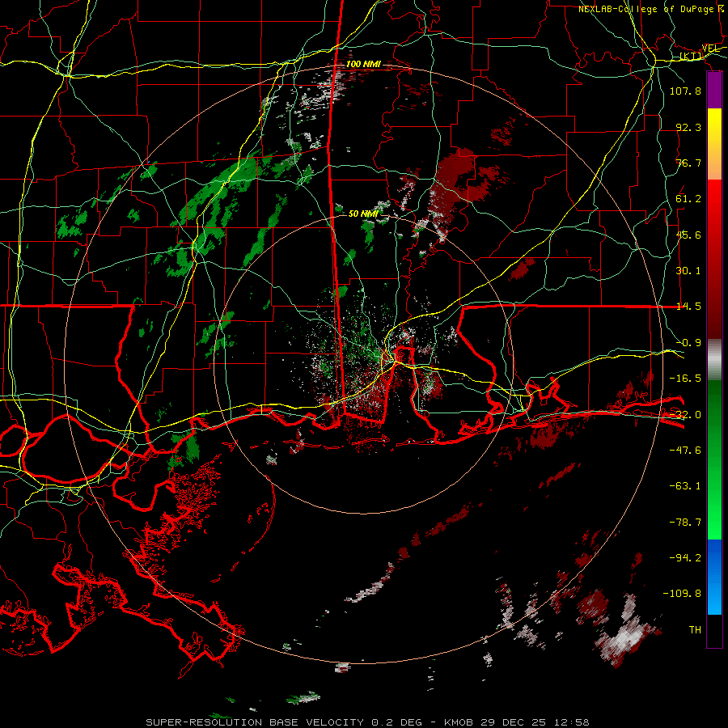Select the -78.7 velocity scale label

click(685, 523)
